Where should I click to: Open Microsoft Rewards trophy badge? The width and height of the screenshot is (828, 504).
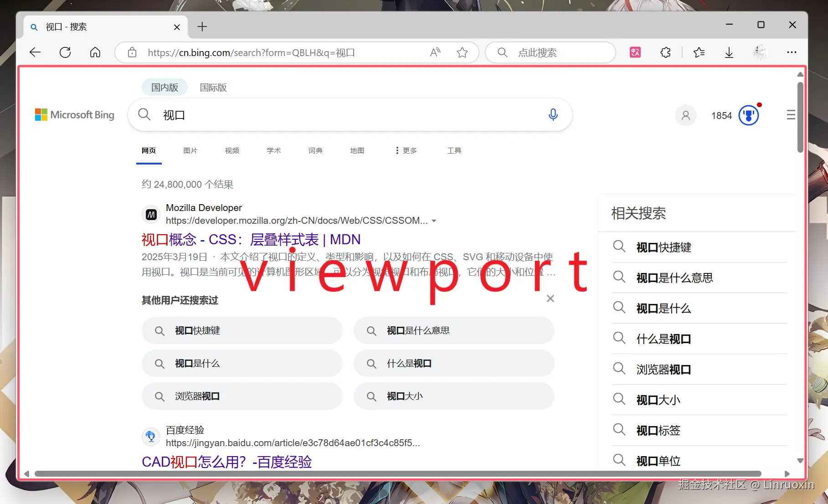point(749,115)
